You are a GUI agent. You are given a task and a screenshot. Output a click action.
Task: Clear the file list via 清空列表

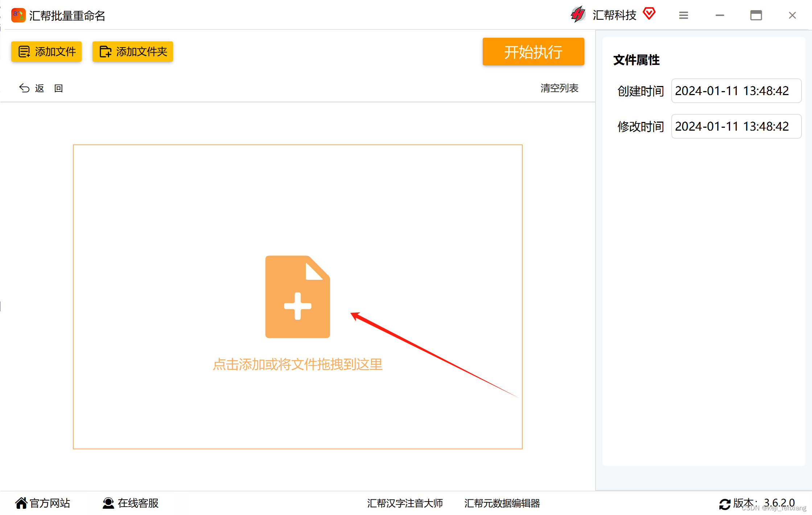click(559, 88)
